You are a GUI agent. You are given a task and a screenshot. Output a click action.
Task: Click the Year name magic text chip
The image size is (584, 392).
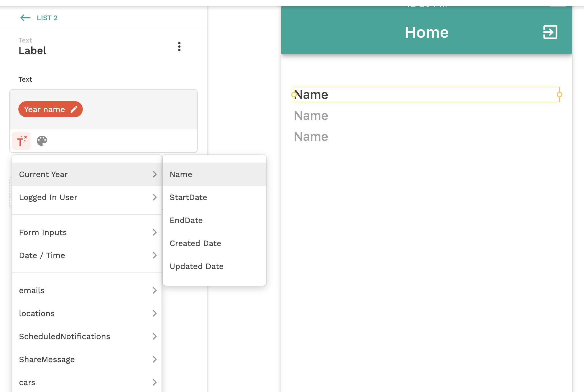point(45,109)
